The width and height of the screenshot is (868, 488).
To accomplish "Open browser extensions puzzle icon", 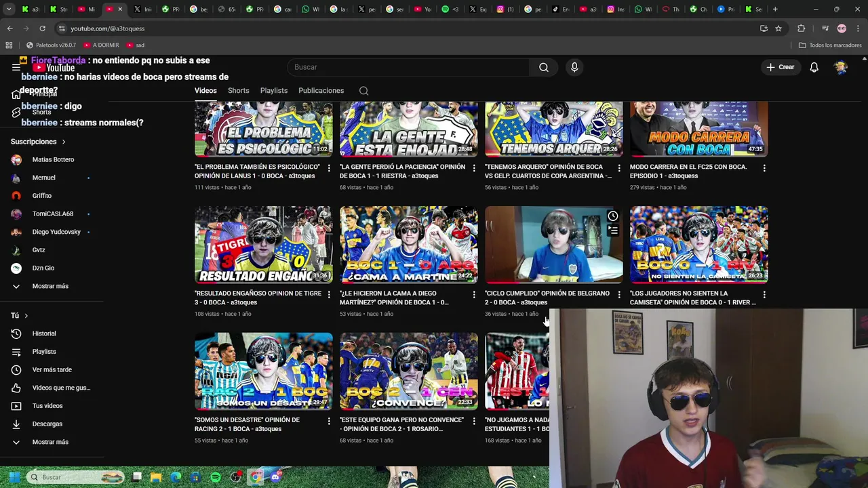I will click(x=802, y=28).
